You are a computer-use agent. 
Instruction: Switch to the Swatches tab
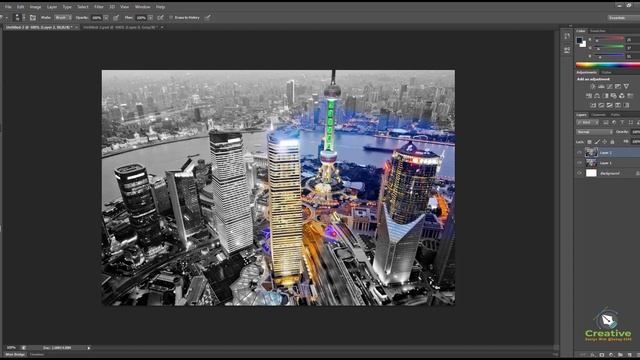tap(598, 31)
